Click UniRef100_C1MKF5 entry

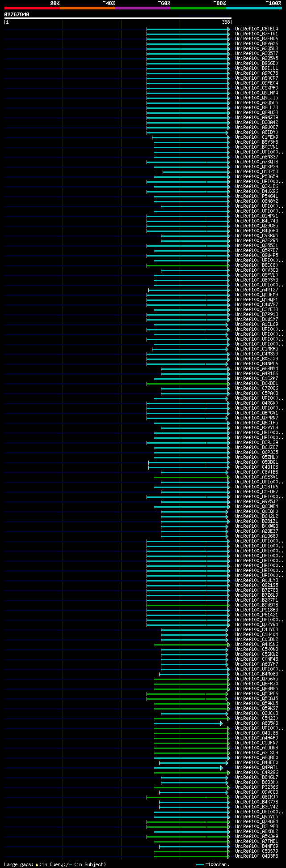point(257,349)
